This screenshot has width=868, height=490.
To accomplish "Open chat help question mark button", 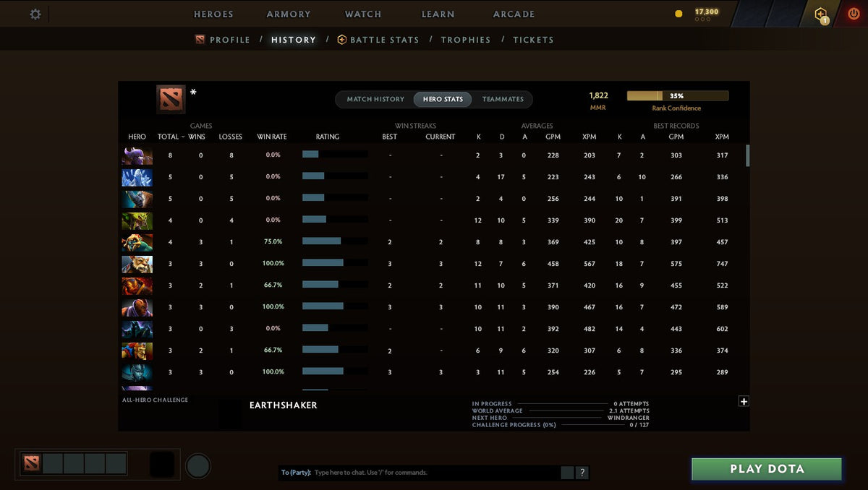I will pyautogui.click(x=582, y=473).
